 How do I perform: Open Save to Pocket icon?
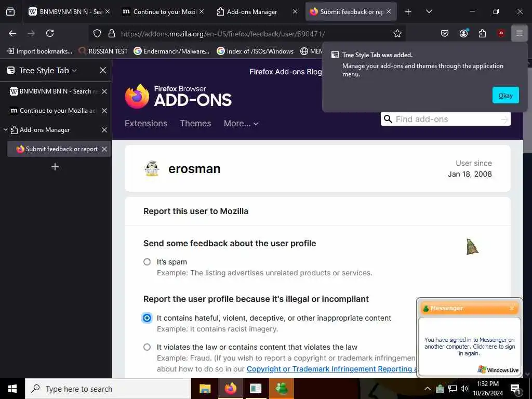[x=445, y=33]
